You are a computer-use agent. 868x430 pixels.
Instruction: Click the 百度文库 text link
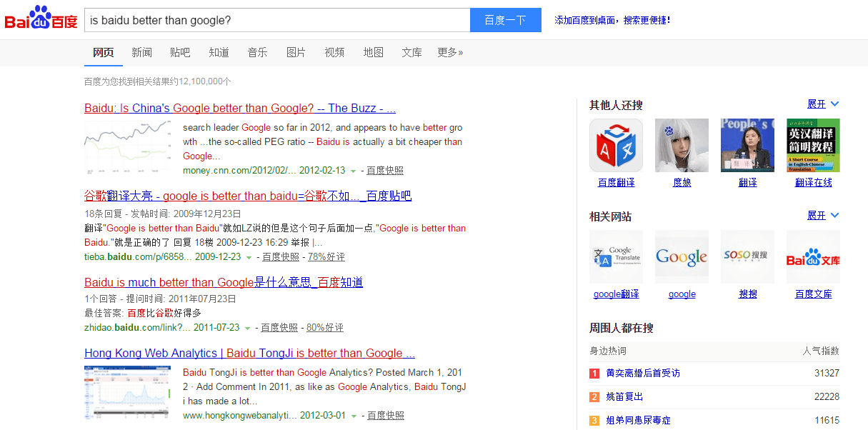(x=813, y=294)
